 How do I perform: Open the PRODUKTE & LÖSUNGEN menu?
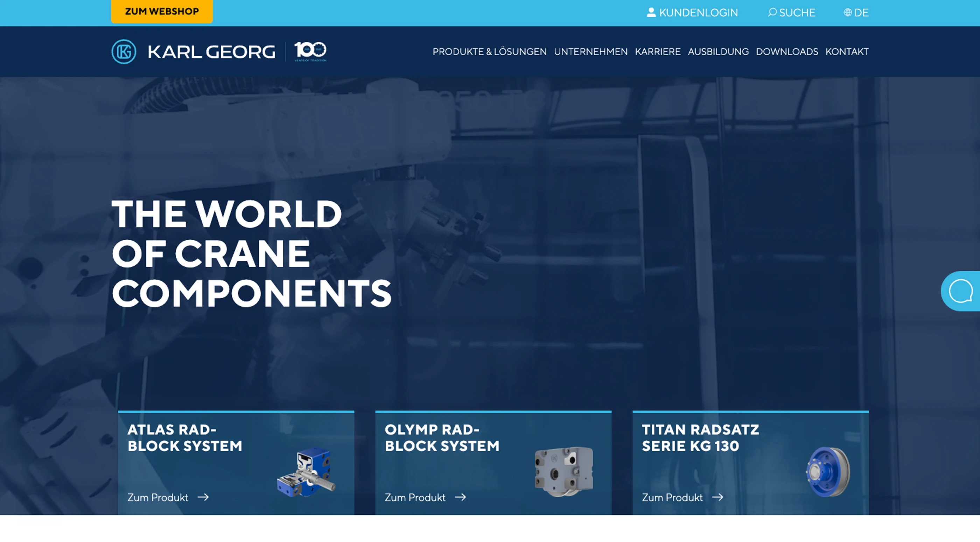489,52
